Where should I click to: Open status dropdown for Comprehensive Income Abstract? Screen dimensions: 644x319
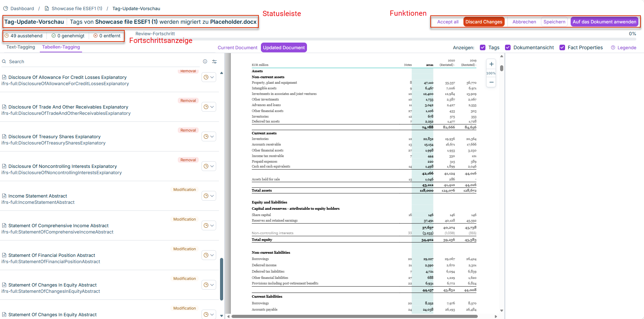point(209,225)
